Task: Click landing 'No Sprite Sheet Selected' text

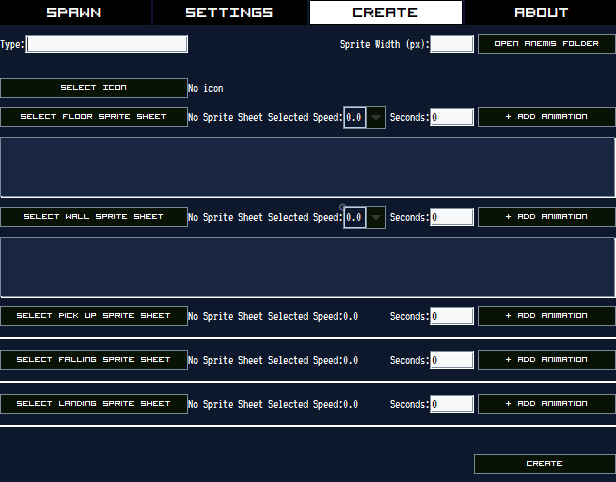Action: [248, 405]
